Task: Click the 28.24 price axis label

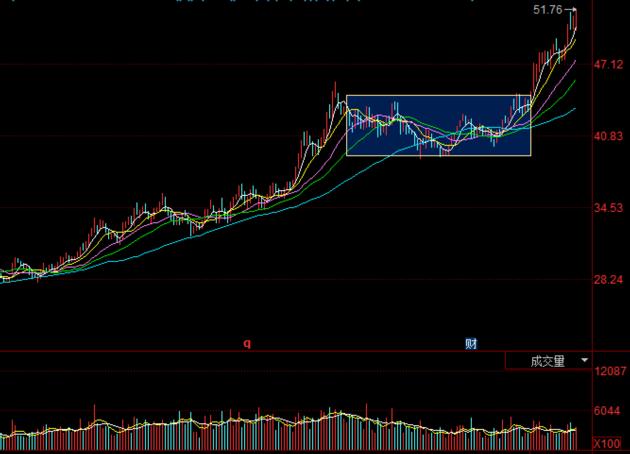Action: point(609,280)
